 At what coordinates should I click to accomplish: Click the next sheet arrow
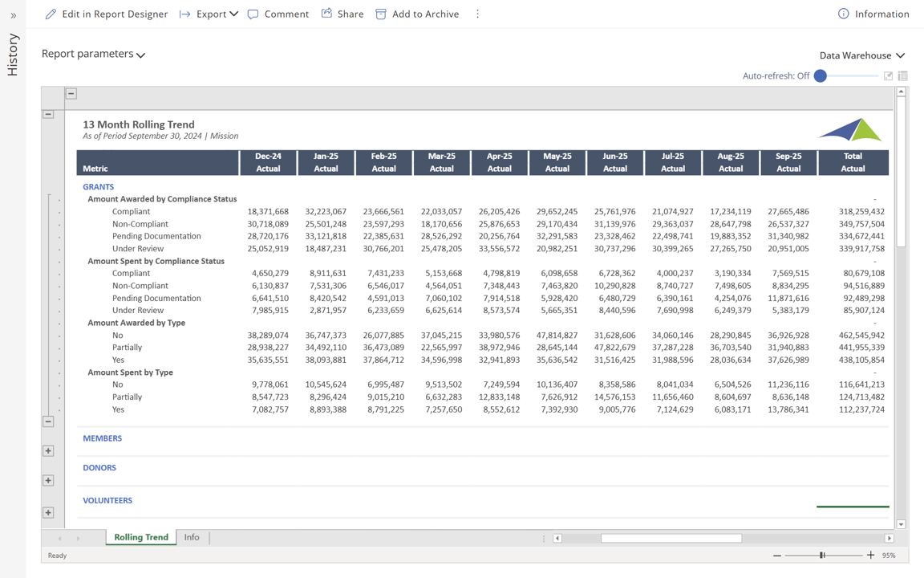pos(78,538)
